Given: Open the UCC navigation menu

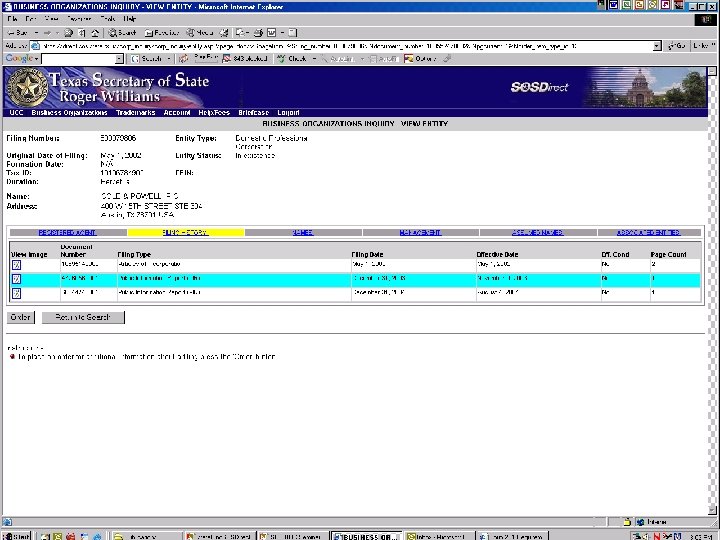Looking at the screenshot, I should tap(16, 112).
